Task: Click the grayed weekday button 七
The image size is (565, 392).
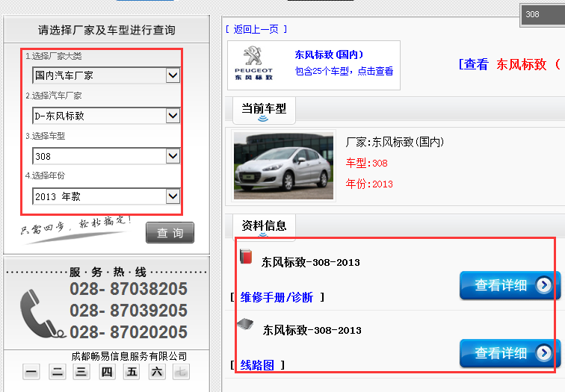Action: click(181, 372)
